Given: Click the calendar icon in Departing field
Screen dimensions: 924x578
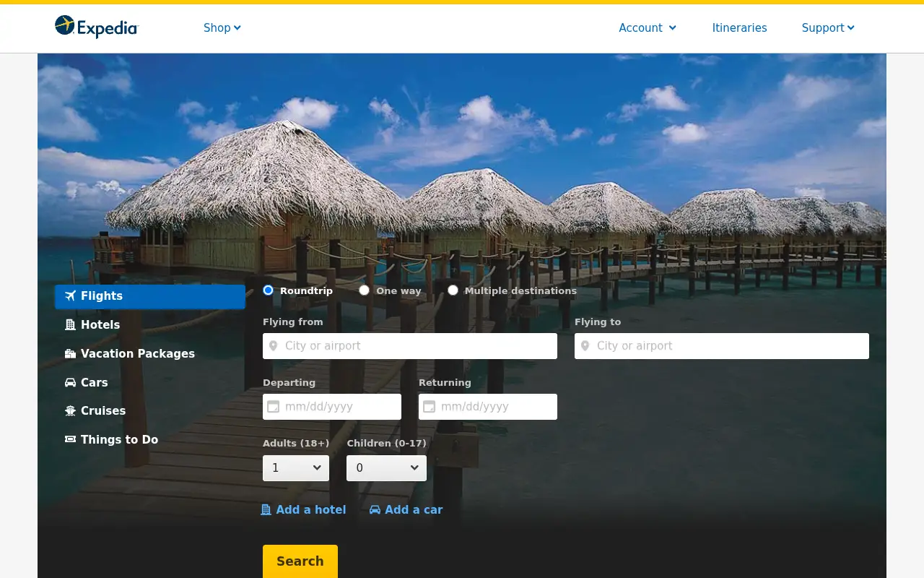Looking at the screenshot, I should (x=273, y=407).
